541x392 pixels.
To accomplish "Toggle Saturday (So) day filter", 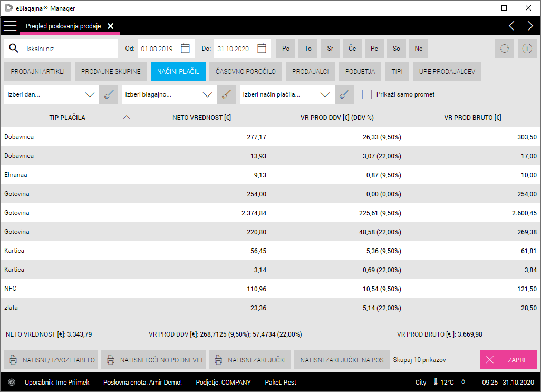I will coord(396,49).
